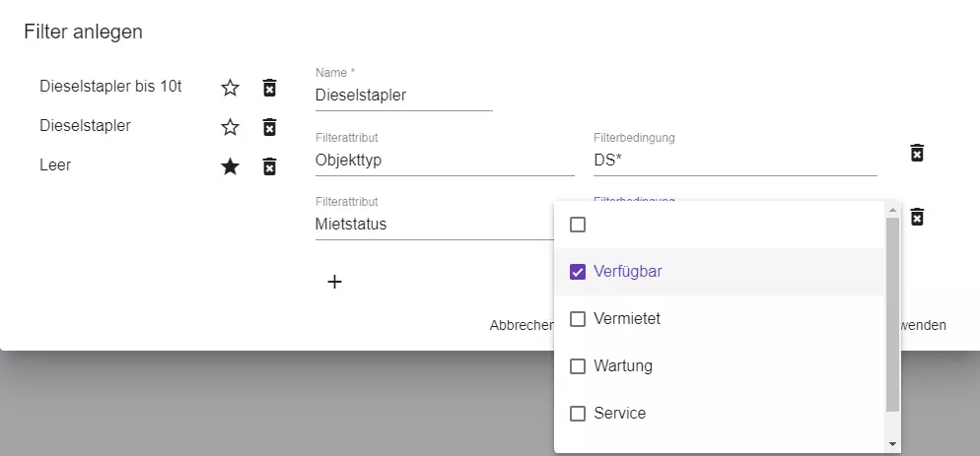Enable the 'Wartung' checkbox
Viewport: 980px width, 456px height.
pos(578,366)
